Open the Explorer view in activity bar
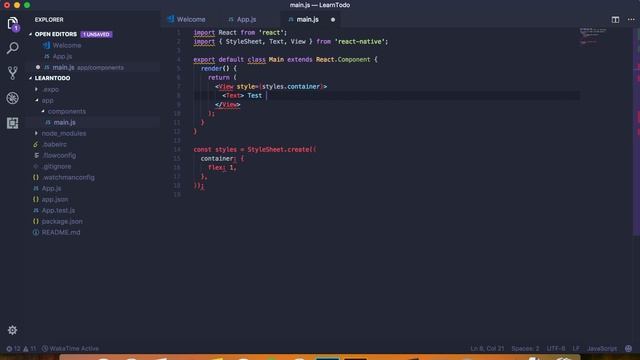The height and width of the screenshot is (360, 640). (13, 23)
